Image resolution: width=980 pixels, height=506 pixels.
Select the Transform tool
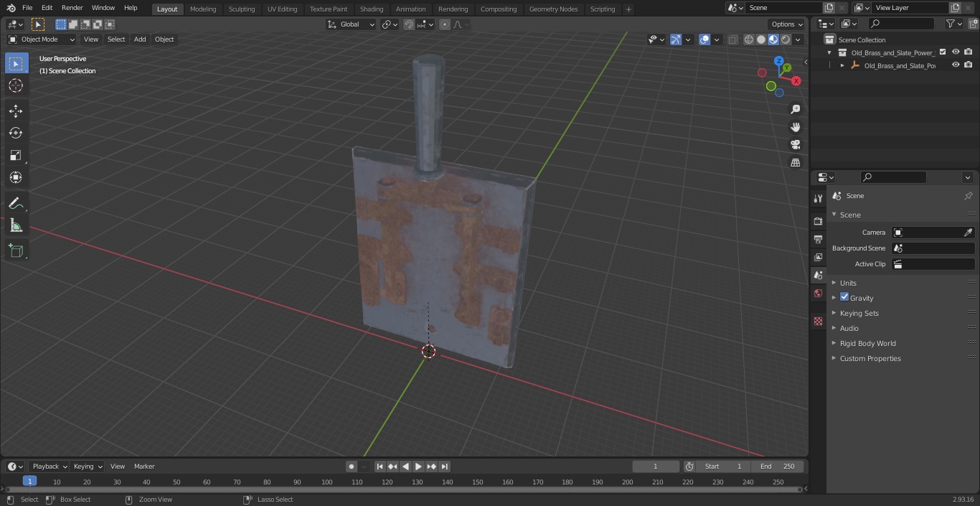point(16,177)
